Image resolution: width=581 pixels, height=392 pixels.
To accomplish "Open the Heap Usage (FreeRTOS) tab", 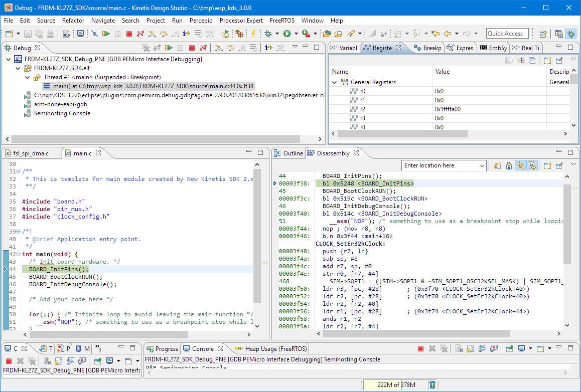I will [276, 348].
